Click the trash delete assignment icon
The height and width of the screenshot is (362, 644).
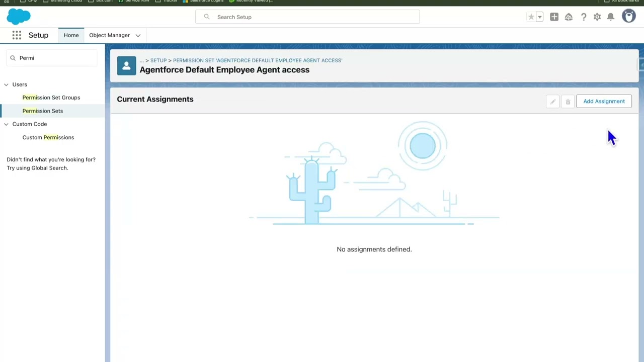(x=568, y=102)
